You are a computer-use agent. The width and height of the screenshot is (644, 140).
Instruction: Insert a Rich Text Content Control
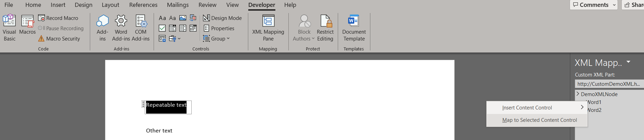coord(162,18)
